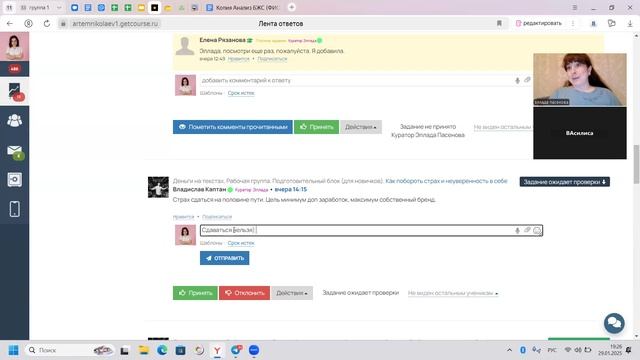This screenshot has height=360, width=640.
Task: Open the 'Действия' dropdown next to 'Отклонить'
Action: [292, 293]
